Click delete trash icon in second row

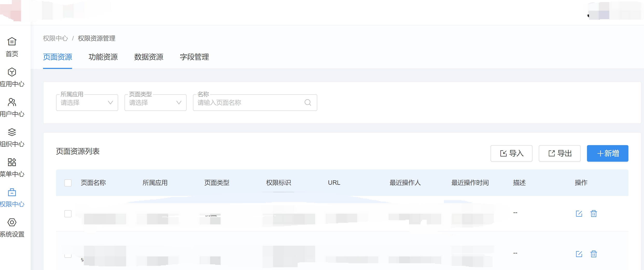594,254
